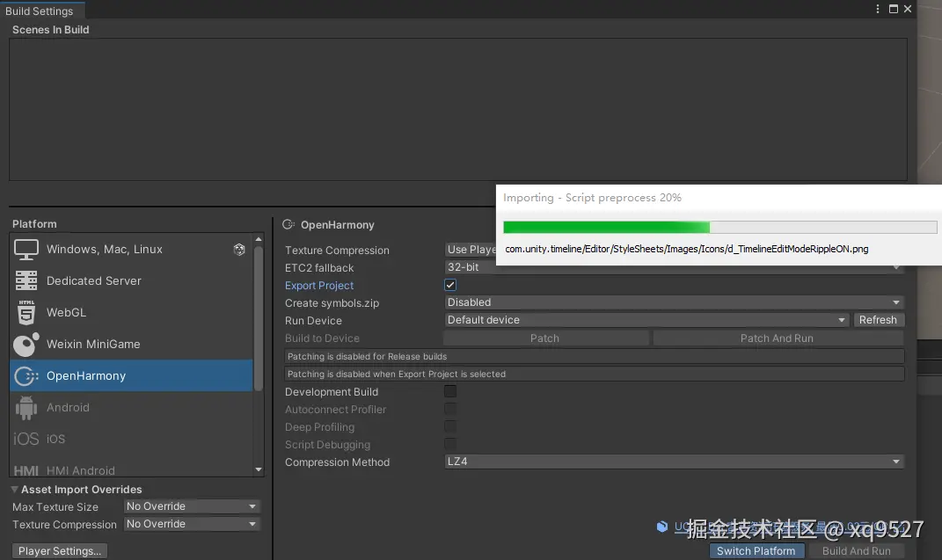Image resolution: width=942 pixels, height=560 pixels.
Task: Click the Build And Run button
Action: click(857, 550)
